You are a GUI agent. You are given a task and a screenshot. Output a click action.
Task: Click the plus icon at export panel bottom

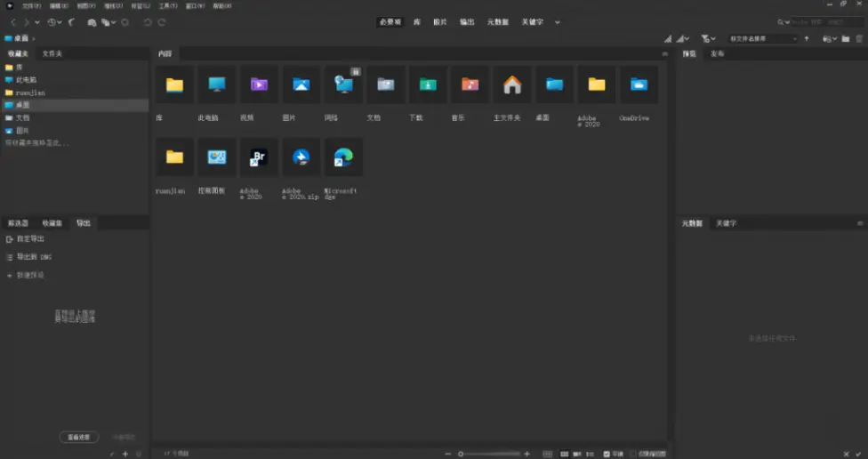point(125,454)
